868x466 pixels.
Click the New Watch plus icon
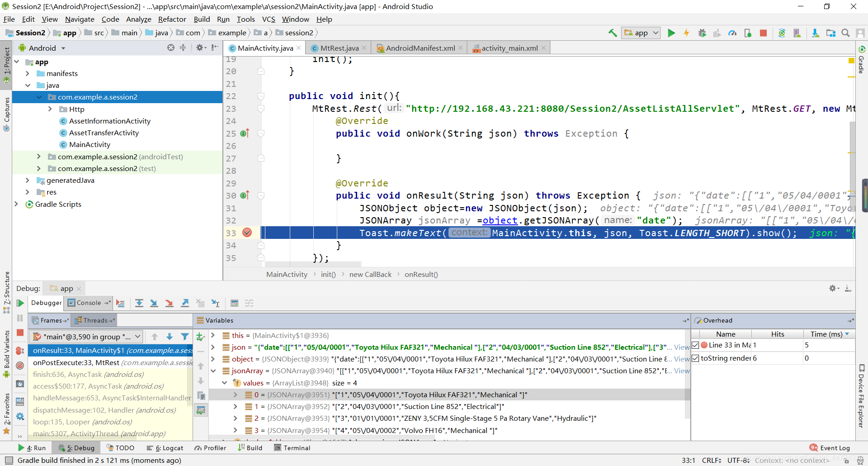(x=201, y=337)
